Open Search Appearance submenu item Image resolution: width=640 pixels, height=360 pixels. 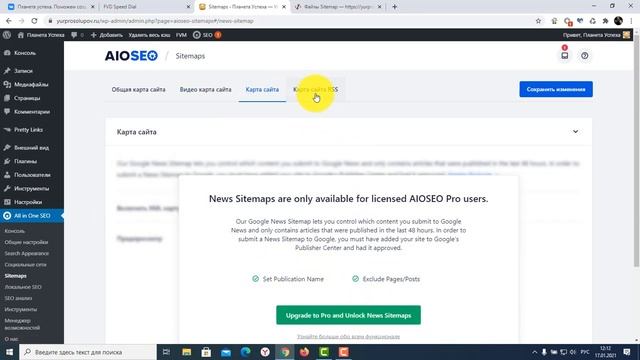click(27, 253)
